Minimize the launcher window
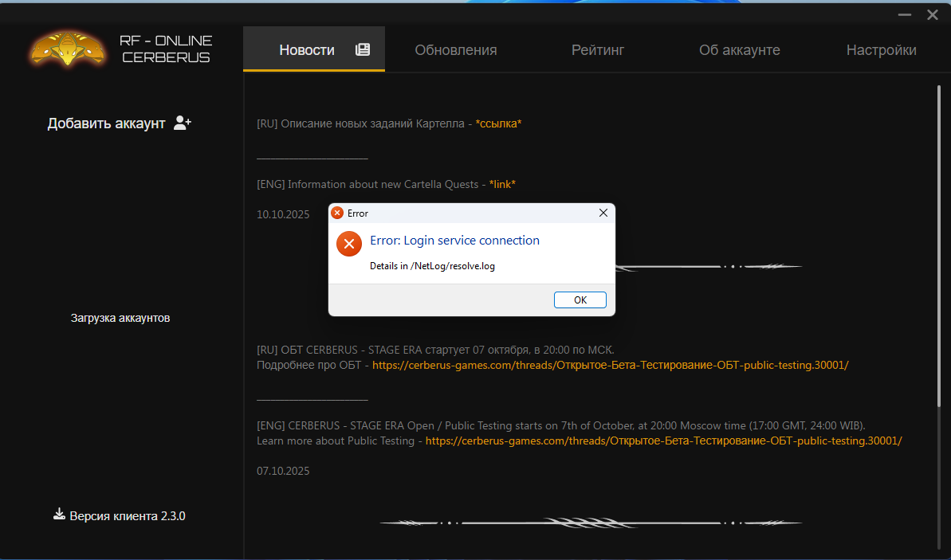 [904, 15]
